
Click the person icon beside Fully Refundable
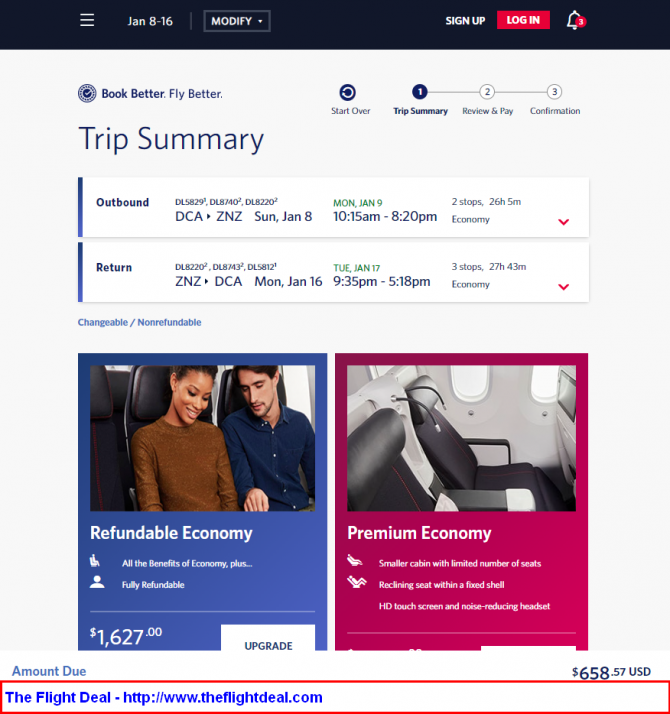(x=97, y=582)
